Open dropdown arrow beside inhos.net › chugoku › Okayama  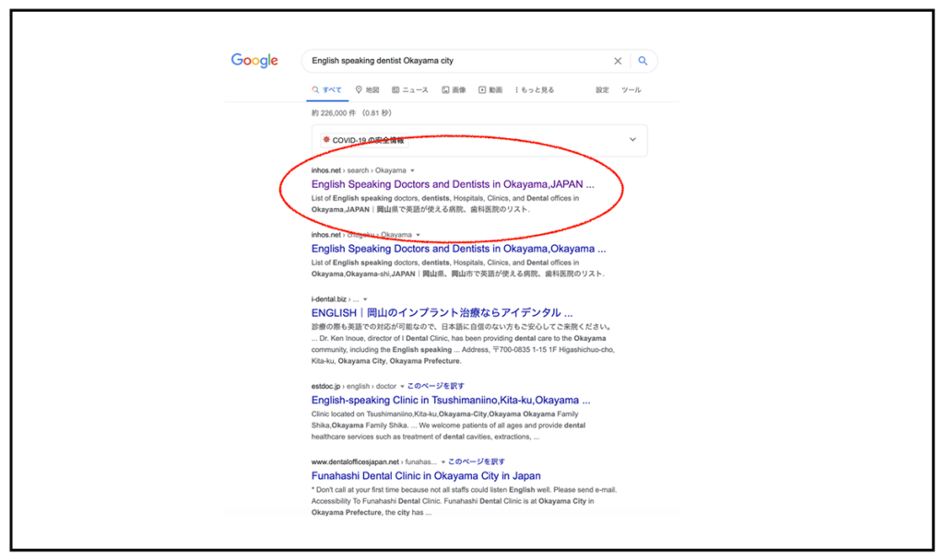(418, 235)
